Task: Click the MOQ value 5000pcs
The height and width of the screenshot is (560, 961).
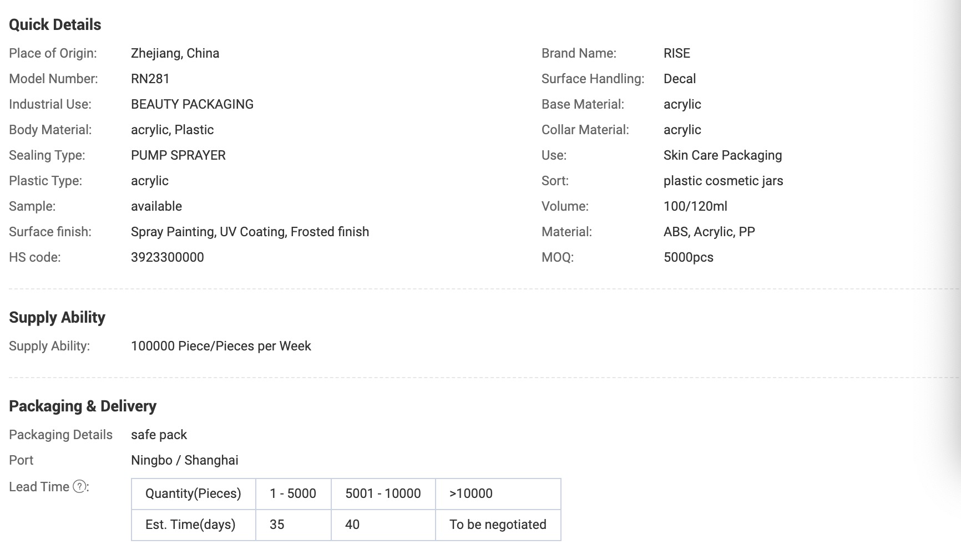Action: click(688, 257)
